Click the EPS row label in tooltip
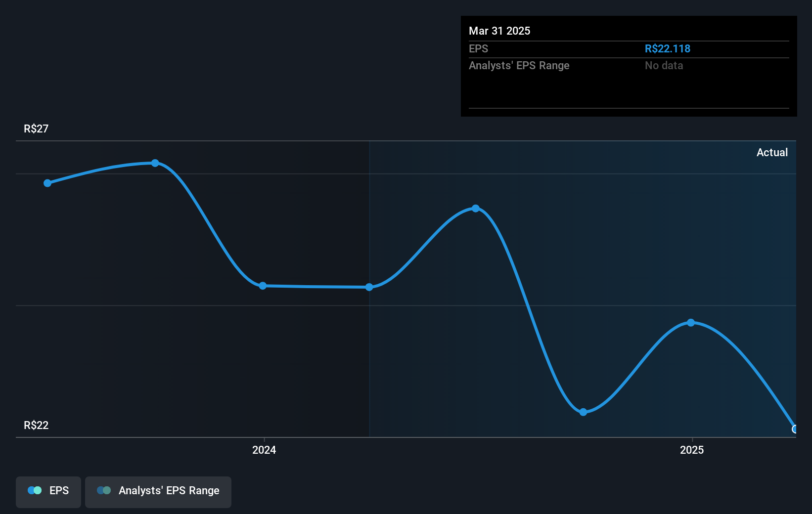 coord(478,49)
